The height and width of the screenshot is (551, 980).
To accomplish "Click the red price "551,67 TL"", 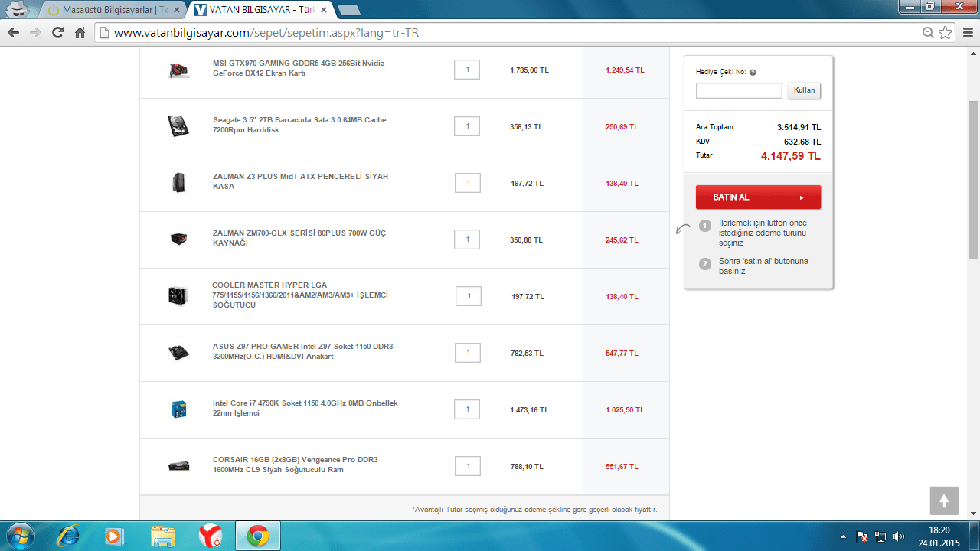I will point(622,467).
